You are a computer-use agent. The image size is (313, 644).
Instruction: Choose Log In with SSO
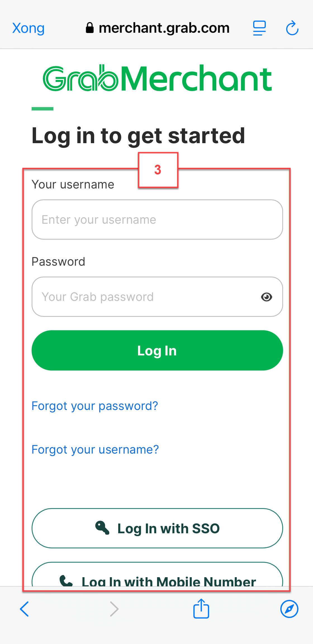[x=157, y=528]
